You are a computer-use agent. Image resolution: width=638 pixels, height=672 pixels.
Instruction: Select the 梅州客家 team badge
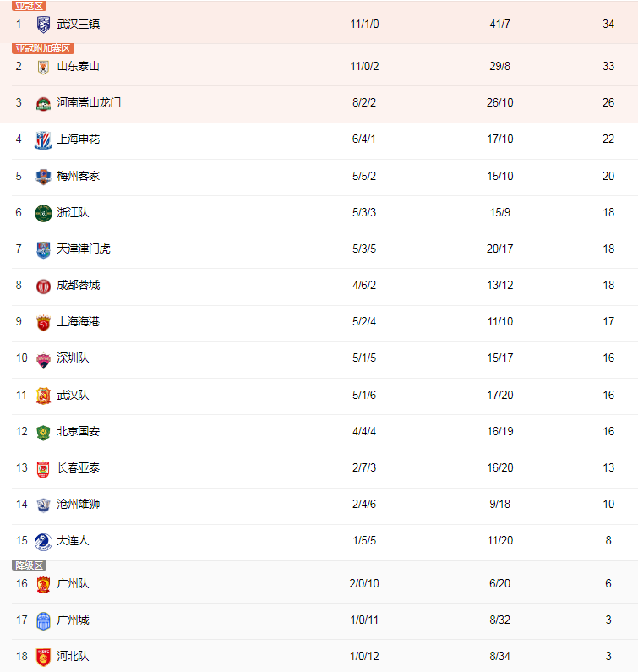click(43, 177)
